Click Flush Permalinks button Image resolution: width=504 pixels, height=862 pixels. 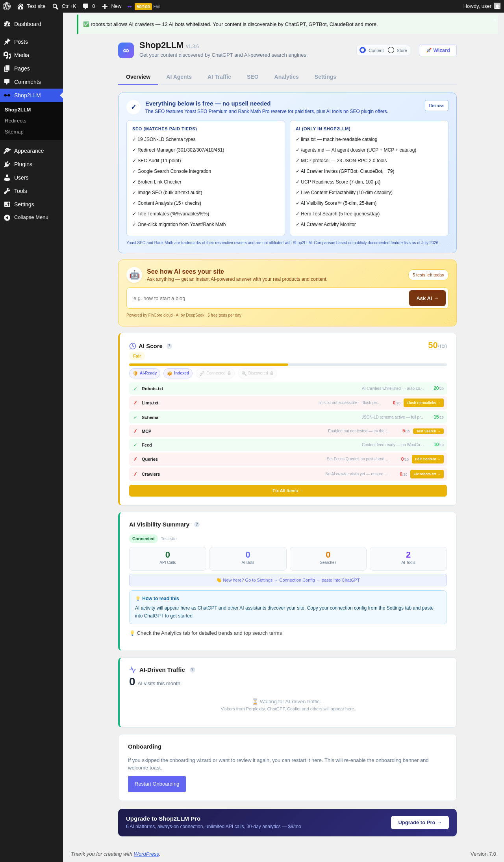pos(424,403)
